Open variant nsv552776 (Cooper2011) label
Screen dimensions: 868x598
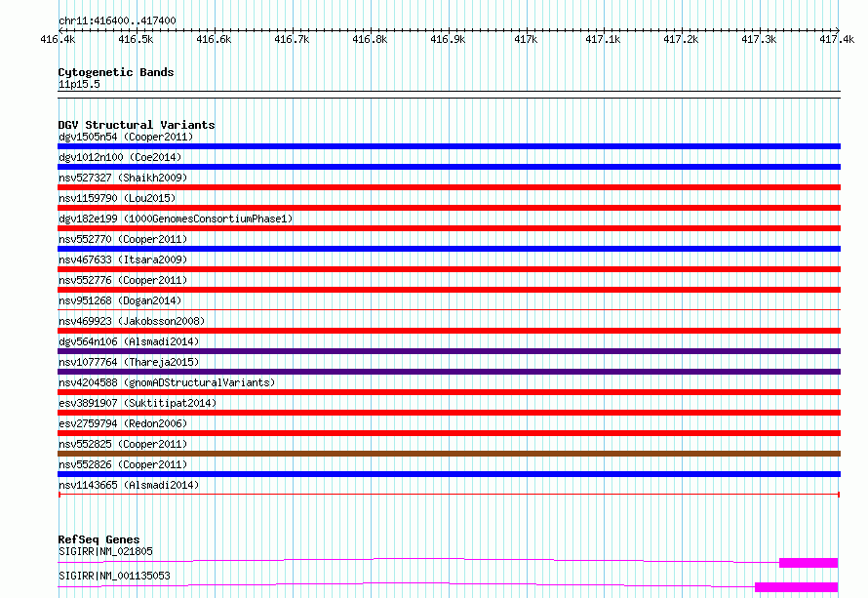coord(123,280)
